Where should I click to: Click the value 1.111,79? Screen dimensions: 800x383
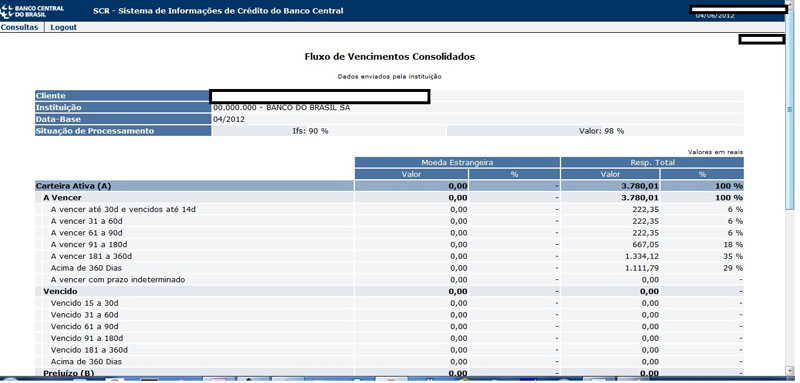[x=641, y=268]
